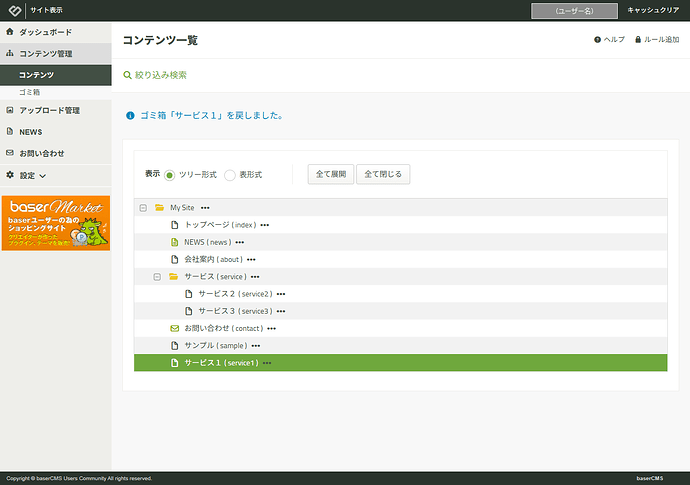Viewport: 690px width, 485px height.
Task: Select サンプル (sample) row
Action: click(x=400, y=345)
